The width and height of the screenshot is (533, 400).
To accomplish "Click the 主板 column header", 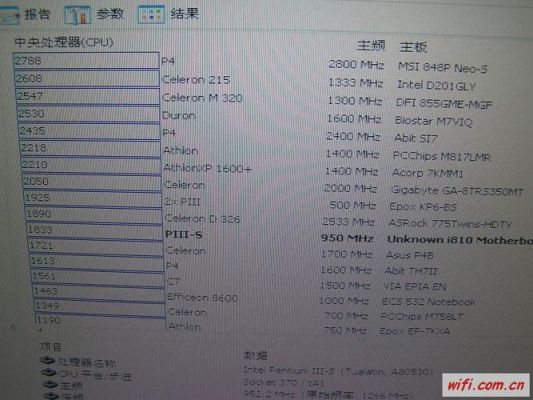I will click(x=413, y=47).
